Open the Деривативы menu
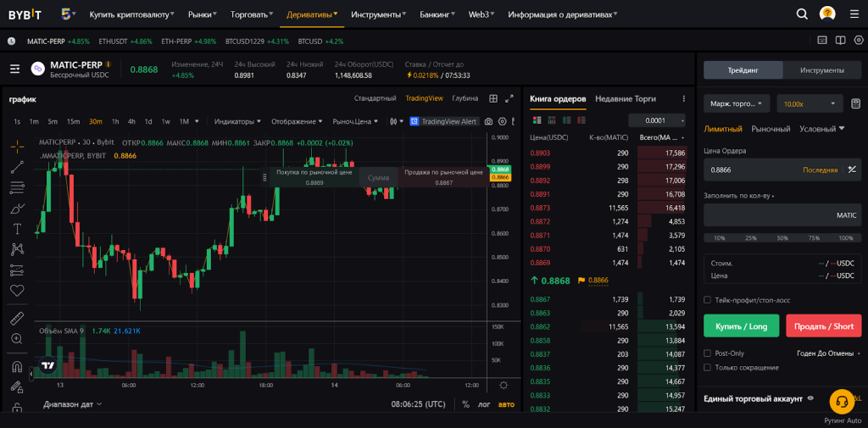 point(311,14)
